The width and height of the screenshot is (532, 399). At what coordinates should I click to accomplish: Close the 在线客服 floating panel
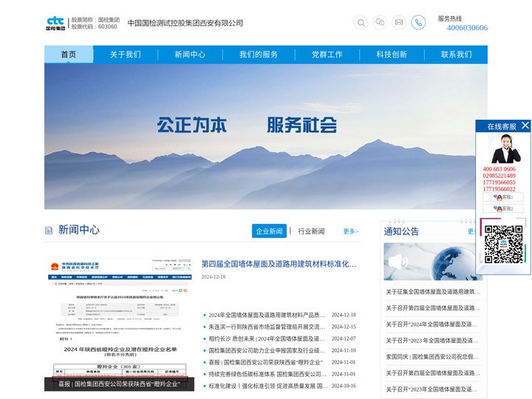pyautogui.click(x=525, y=126)
